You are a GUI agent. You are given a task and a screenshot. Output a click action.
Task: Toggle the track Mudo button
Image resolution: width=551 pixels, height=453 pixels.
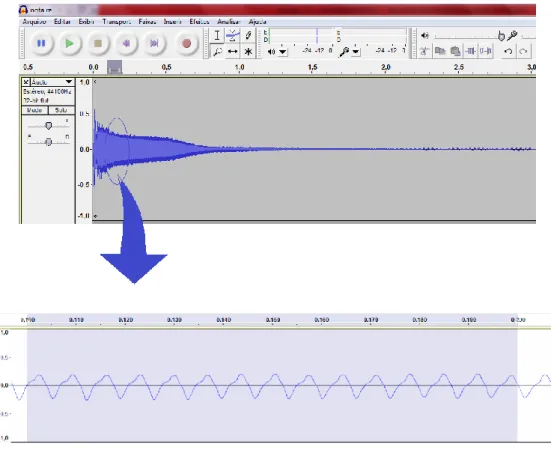click(x=34, y=110)
